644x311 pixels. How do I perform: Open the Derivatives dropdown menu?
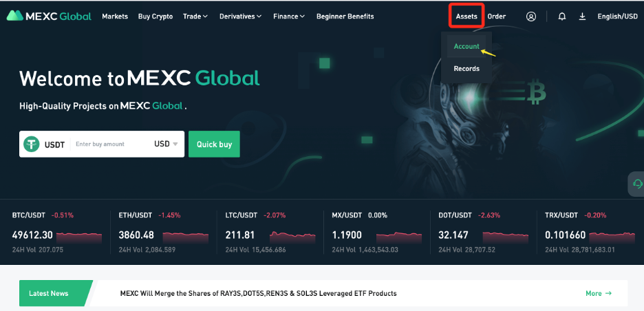tap(240, 17)
